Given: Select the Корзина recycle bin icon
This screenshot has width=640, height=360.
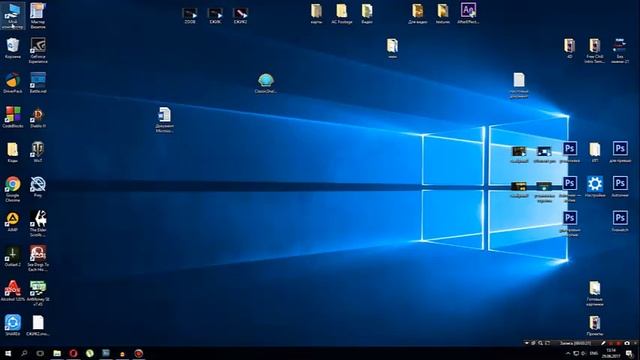Looking at the screenshot, I should click(x=13, y=48).
